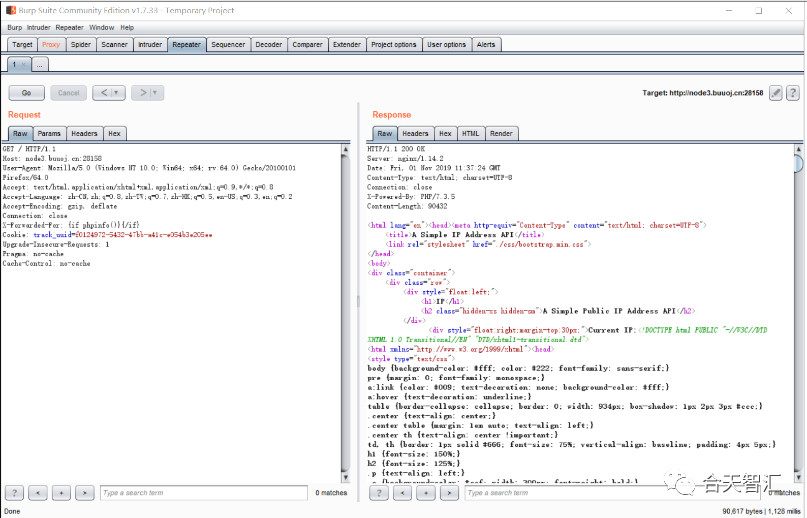Switch to the Proxy tab
The width and height of the screenshot is (807, 518).
click(x=51, y=45)
